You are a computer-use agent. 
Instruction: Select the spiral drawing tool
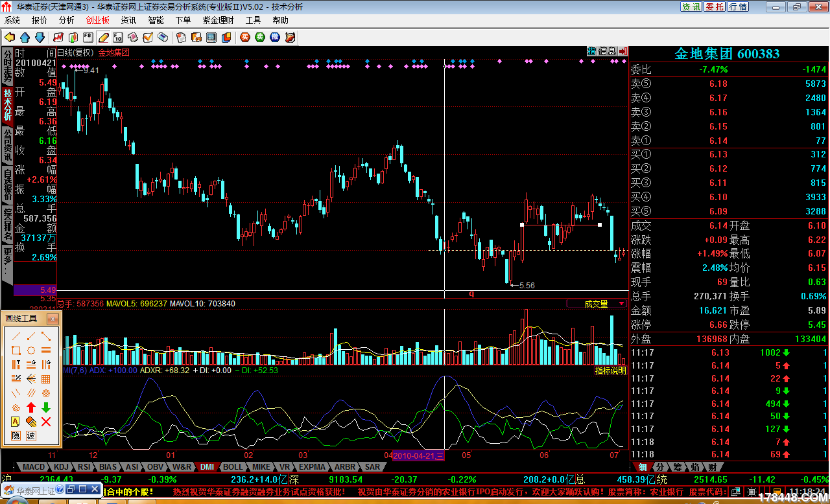16,407
